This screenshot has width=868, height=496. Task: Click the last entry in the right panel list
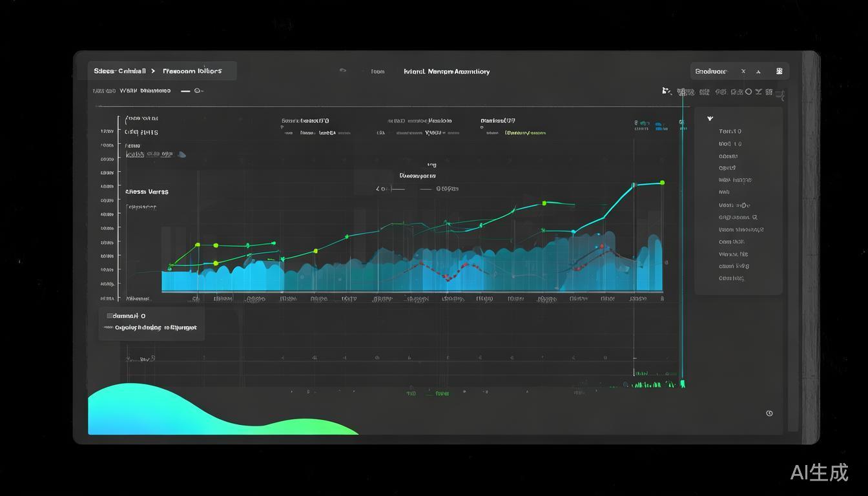[x=731, y=278]
